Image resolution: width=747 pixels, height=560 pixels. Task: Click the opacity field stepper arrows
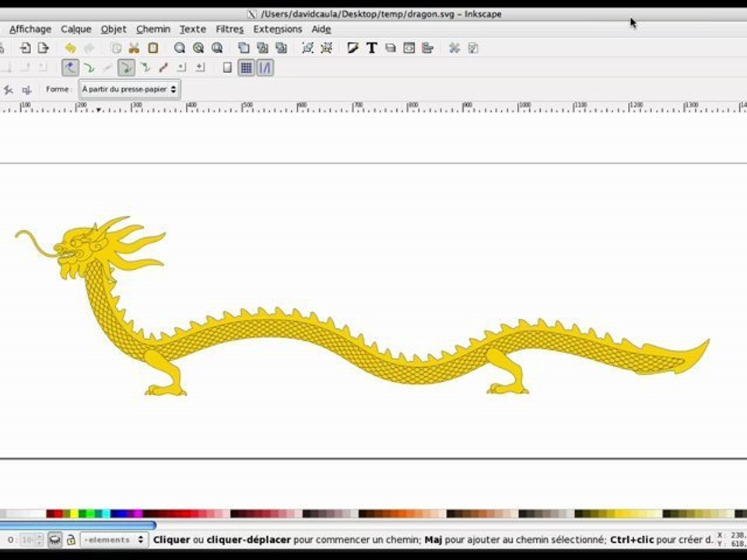tap(40, 540)
